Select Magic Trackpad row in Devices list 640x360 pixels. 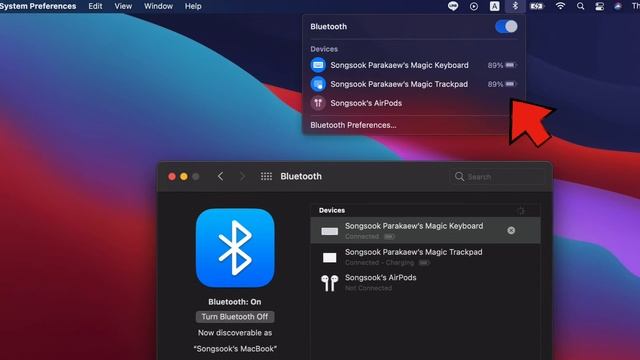click(425, 257)
